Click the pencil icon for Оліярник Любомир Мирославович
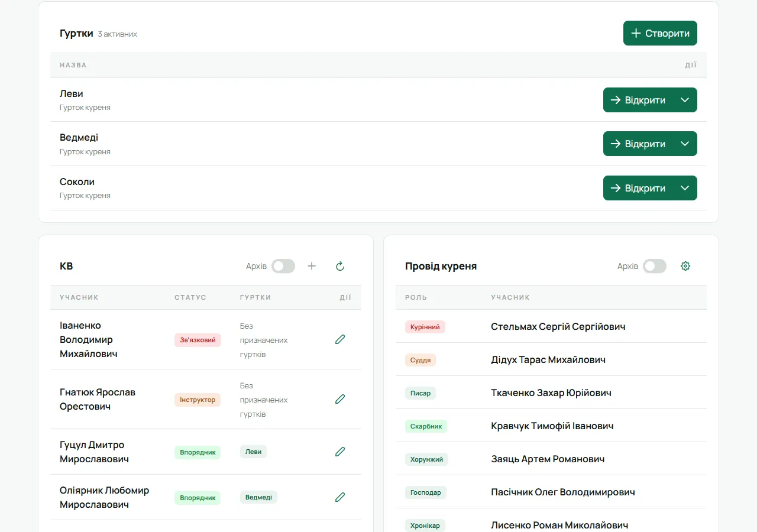Screen dimensions: 757x532 point(340,497)
